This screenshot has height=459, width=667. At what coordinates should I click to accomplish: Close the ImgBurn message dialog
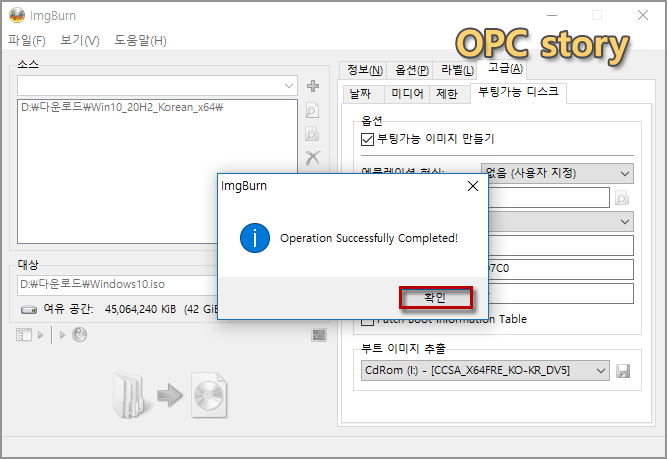click(473, 186)
